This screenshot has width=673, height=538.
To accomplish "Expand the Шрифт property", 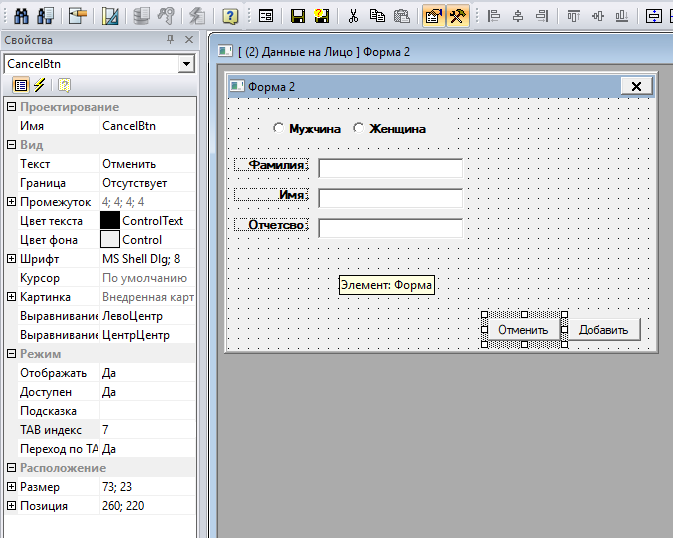I will pyautogui.click(x=12, y=258).
